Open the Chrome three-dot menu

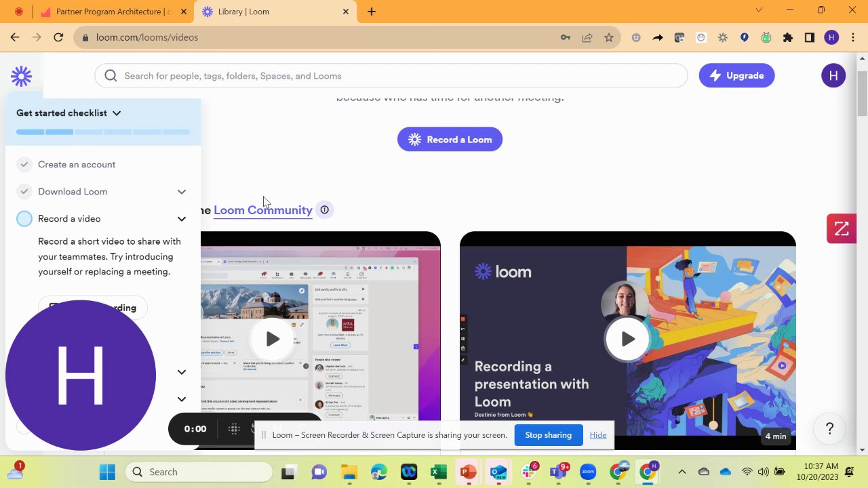point(852,37)
